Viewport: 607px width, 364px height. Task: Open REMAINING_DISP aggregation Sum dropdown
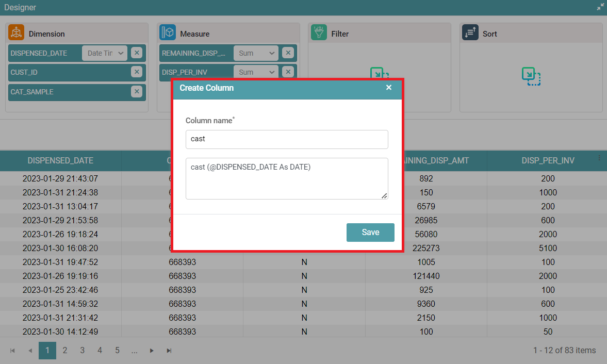click(x=256, y=53)
